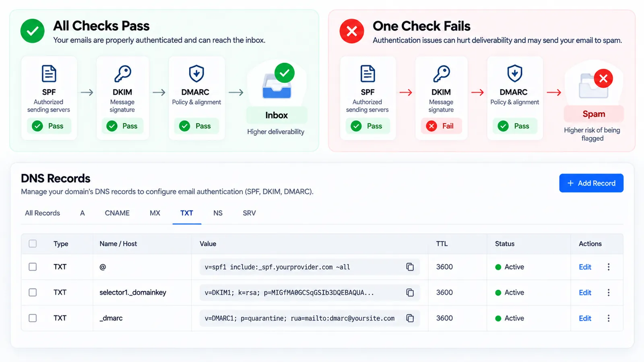
Task: Click the DMARC shield icon in All Checks Pass
Action: pos(196,74)
